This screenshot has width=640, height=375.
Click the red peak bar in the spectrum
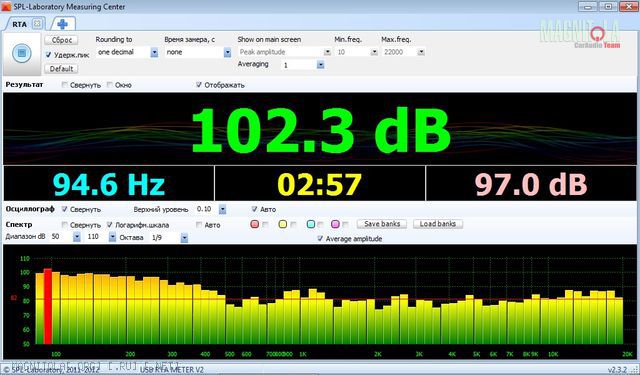[48, 306]
